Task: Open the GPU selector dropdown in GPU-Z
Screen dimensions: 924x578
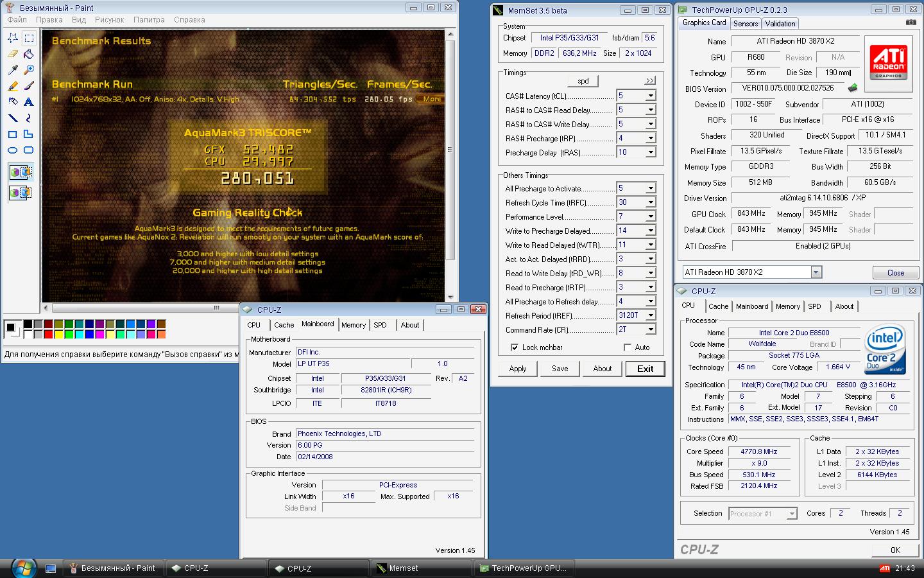Action: pos(816,272)
